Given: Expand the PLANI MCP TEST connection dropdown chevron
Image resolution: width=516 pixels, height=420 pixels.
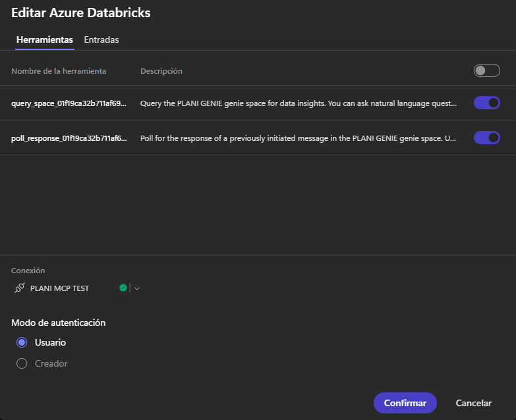Looking at the screenshot, I should tap(137, 288).
